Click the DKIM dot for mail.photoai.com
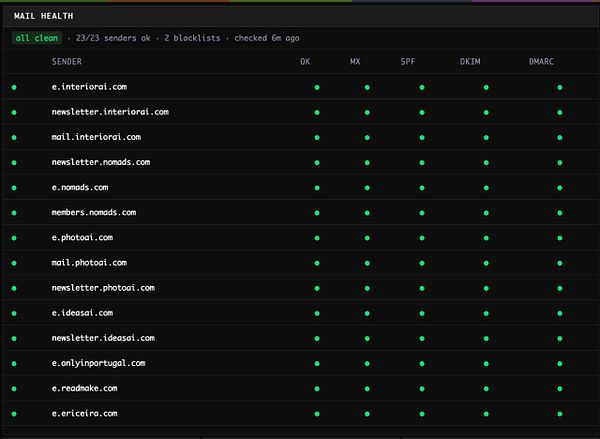 (486, 263)
